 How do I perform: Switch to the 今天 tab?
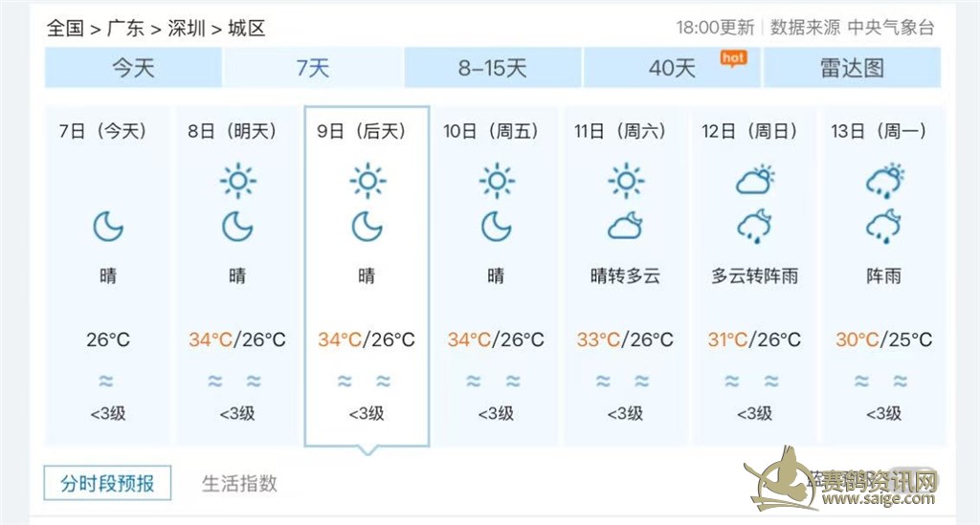click(134, 68)
